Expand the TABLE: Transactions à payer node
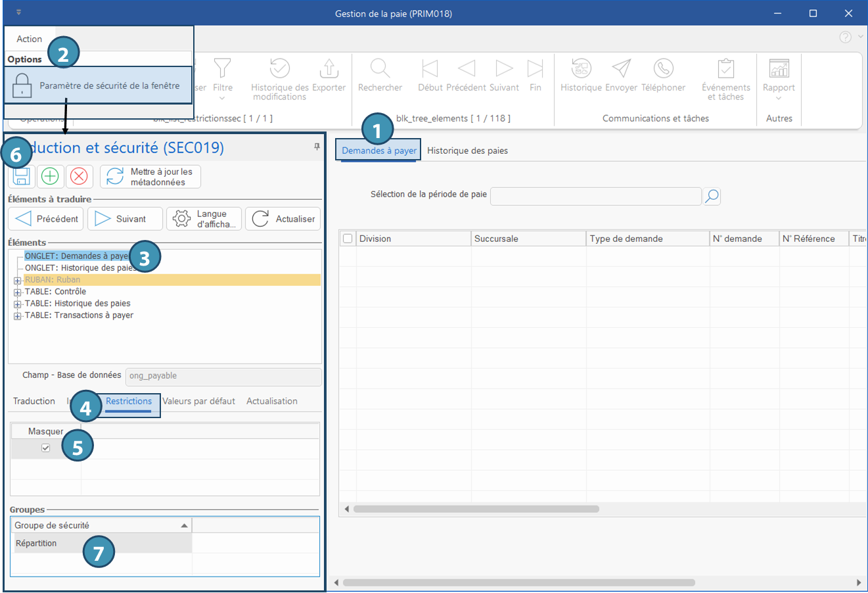868x593 pixels. [x=18, y=316]
